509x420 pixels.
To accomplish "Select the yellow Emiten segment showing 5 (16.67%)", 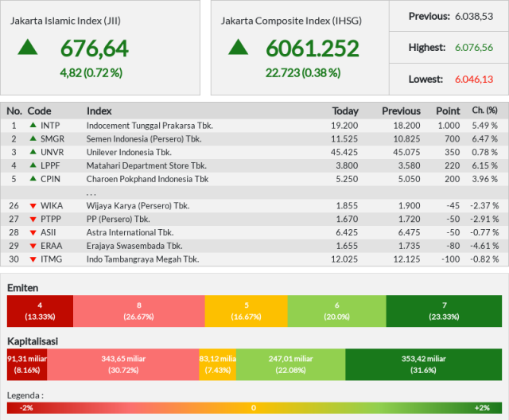I will [246, 311].
